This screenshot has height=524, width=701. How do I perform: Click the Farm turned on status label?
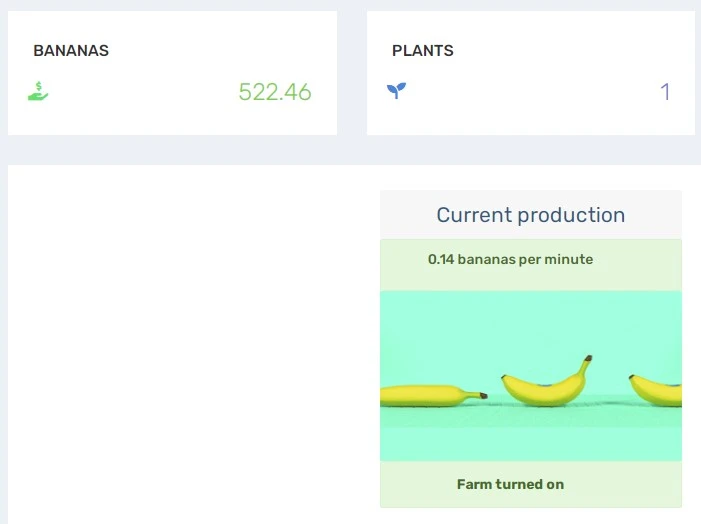[510, 484]
